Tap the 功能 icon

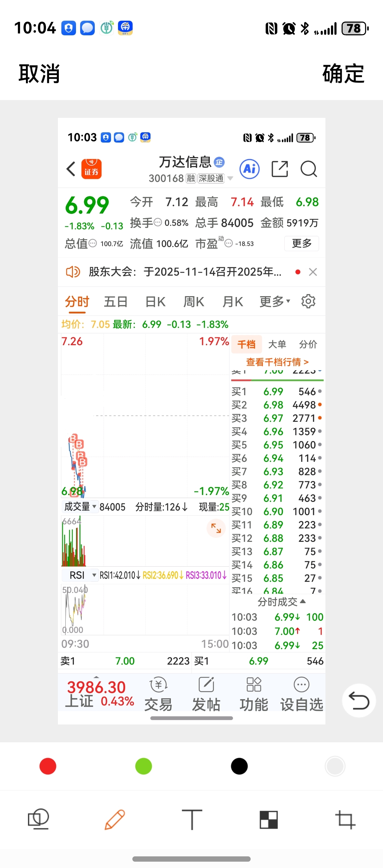pyautogui.click(x=254, y=694)
